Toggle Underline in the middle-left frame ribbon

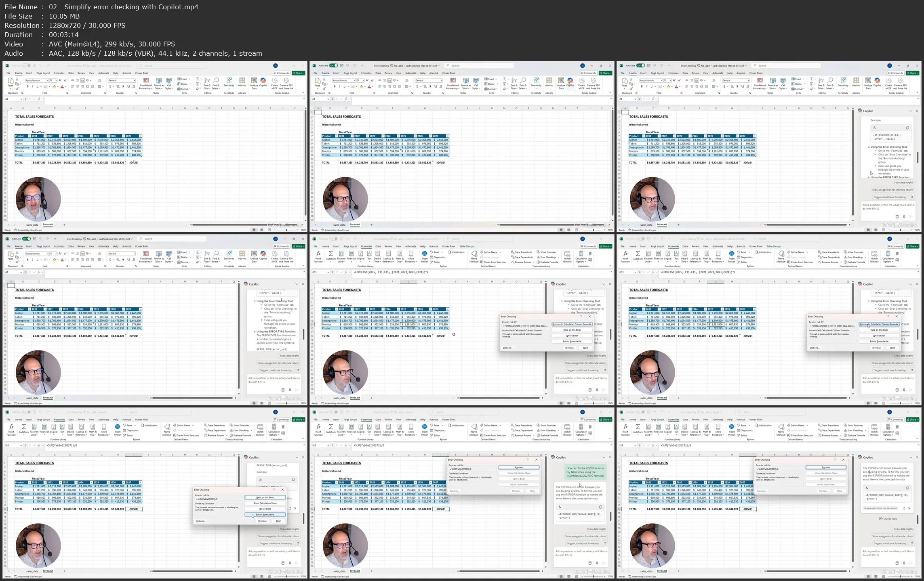(38, 260)
